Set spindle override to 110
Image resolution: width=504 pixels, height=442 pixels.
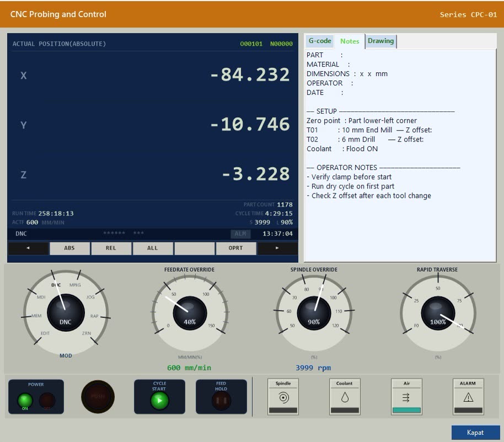pyautogui.click(x=339, y=311)
